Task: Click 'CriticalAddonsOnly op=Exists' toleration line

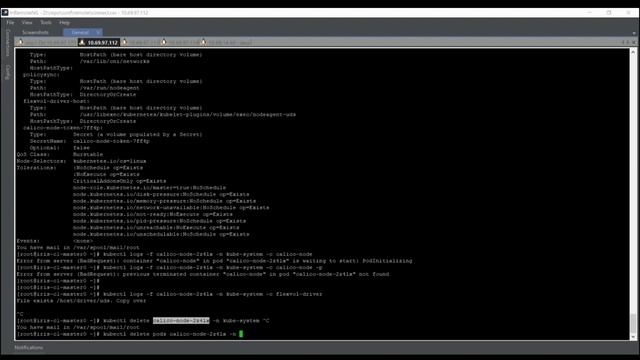Action: coord(120,181)
